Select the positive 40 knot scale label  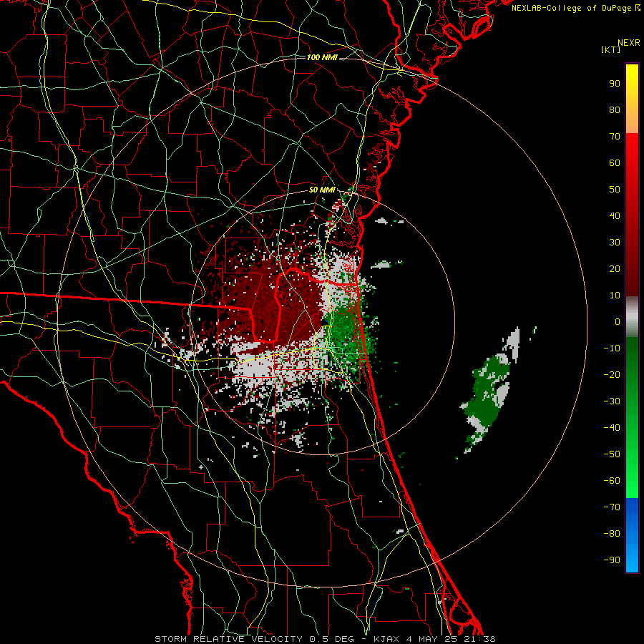click(615, 215)
